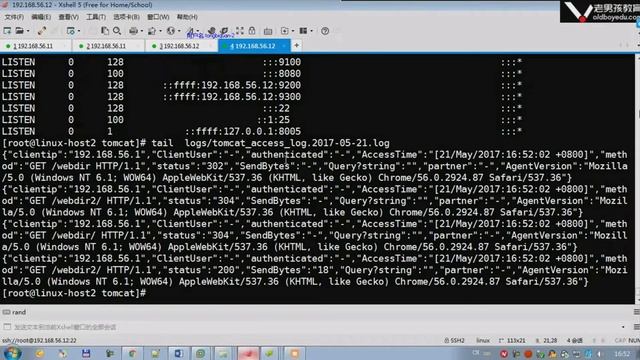Viewport: 640px width, 360px height.
Task: Click the font toolbar icon
Action: [x=191, y=31]
